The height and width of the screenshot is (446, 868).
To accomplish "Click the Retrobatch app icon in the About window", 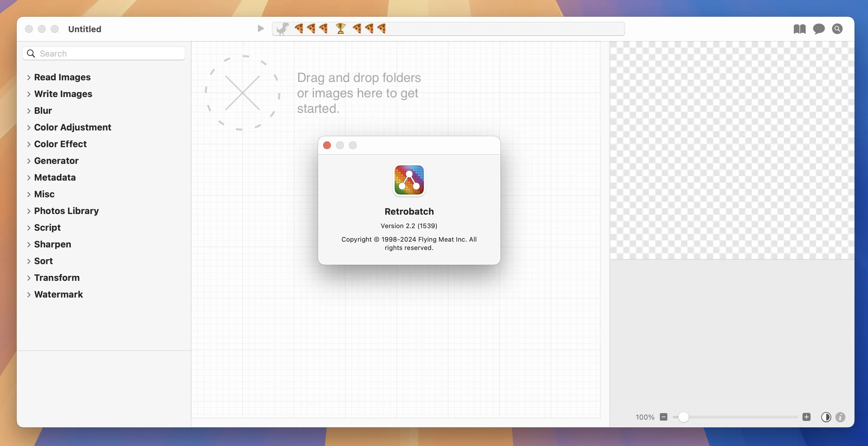I will (409, 180).
